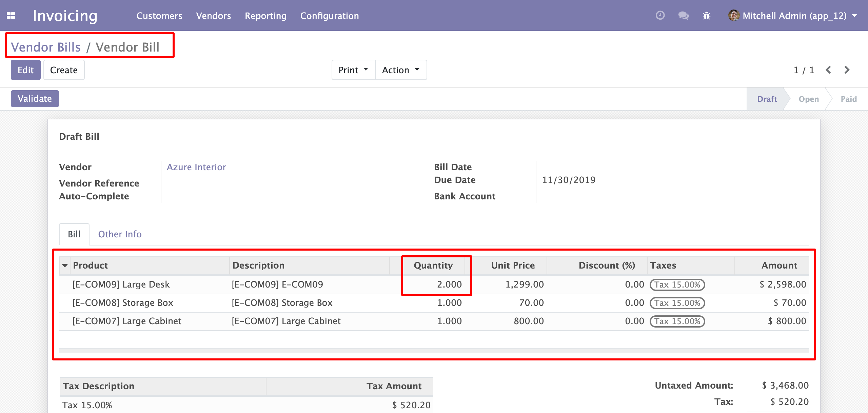
Task: Click the Validate button
Action: [x=35, y=99]
